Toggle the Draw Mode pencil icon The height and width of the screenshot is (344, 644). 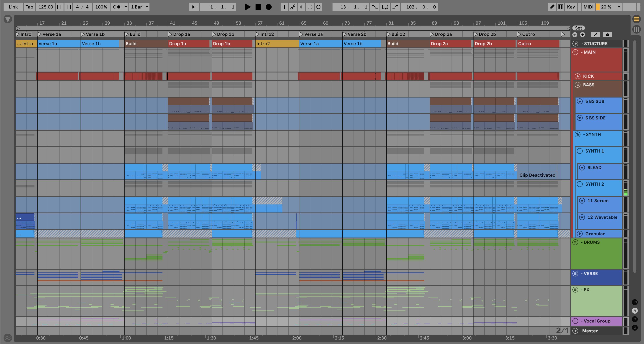(552, 7)
